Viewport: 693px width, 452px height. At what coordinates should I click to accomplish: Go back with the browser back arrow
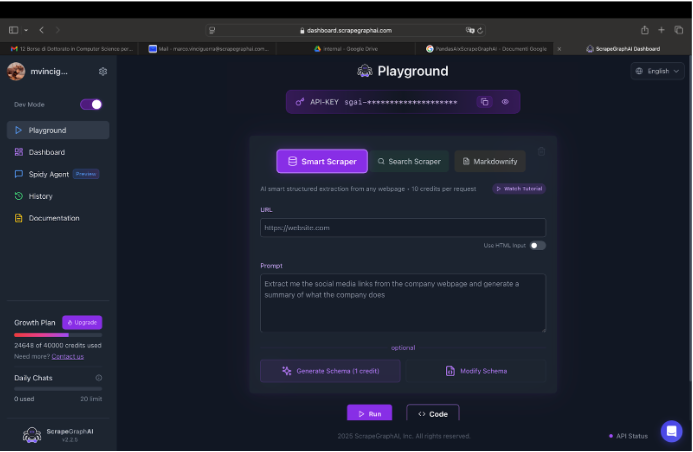tap(42, 30)
